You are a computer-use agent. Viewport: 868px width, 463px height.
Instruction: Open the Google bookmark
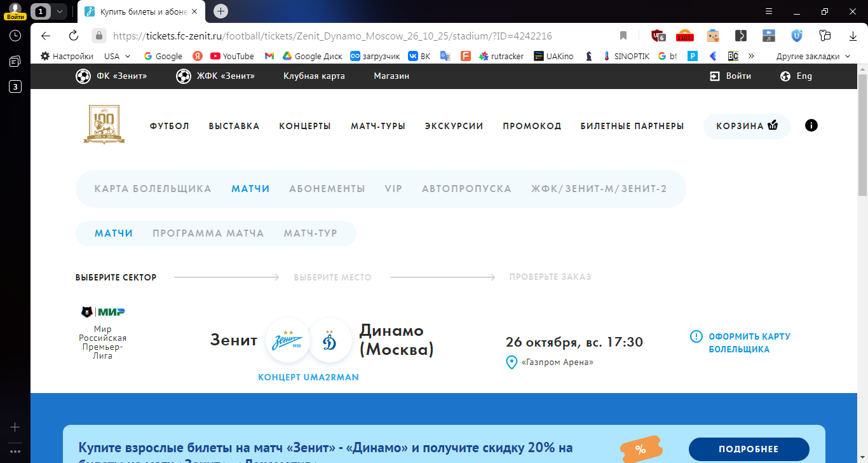[163, 56]
